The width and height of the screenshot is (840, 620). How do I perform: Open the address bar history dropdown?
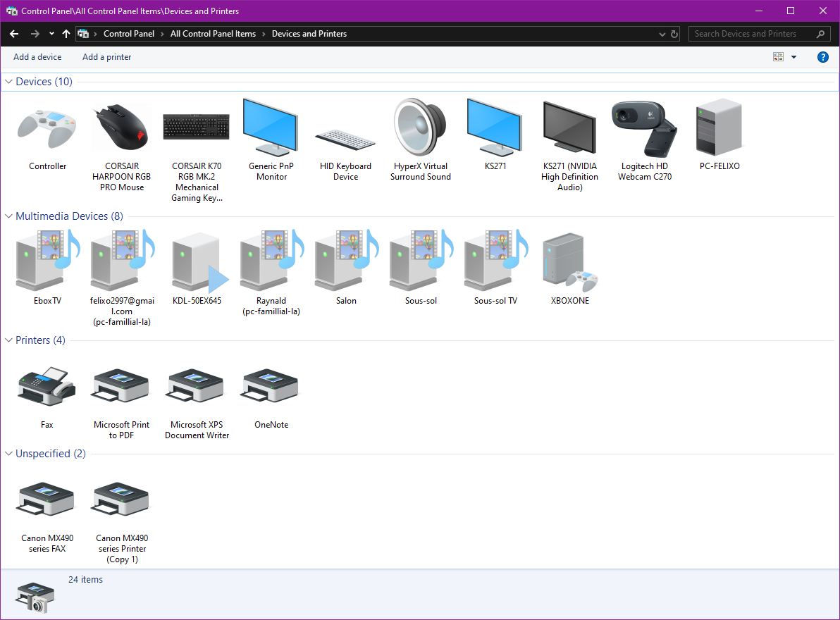(x=662, y=35)
